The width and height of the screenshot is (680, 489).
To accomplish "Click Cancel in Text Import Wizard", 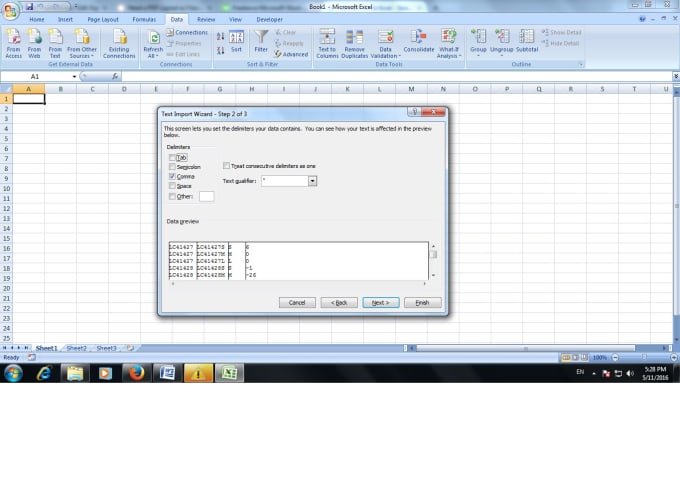I will pos(297,303).
